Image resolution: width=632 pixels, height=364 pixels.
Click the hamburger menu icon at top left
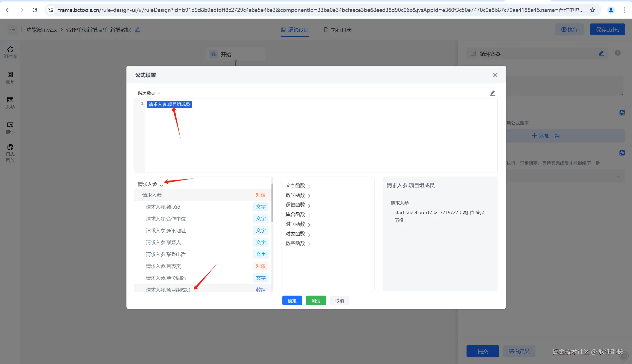pos(13,29)
